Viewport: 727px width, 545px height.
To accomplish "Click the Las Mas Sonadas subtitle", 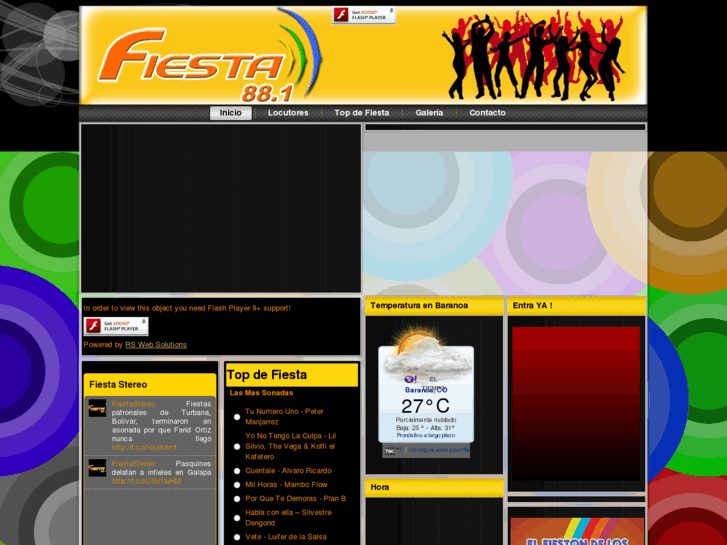I will click(x=261, y=393).
